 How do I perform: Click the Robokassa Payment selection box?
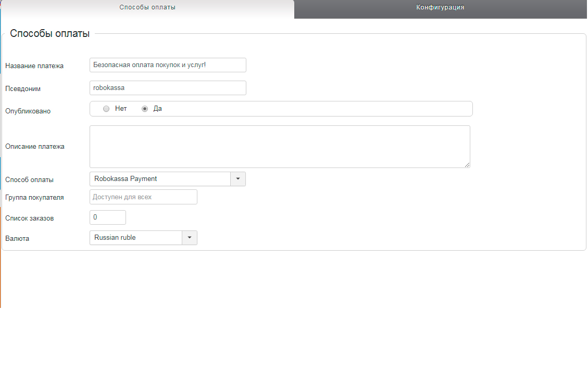click(160, 179)
